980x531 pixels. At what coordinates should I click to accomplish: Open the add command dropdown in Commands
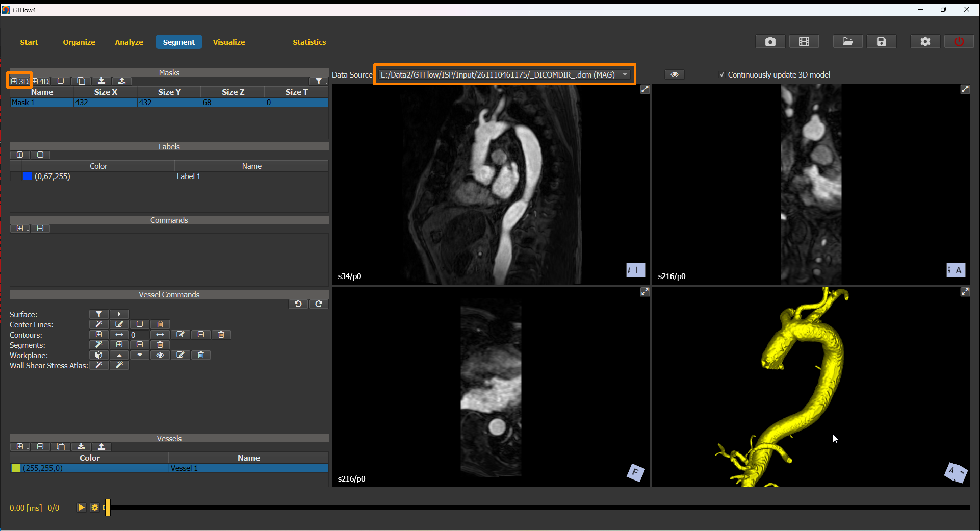pos(20,228)
